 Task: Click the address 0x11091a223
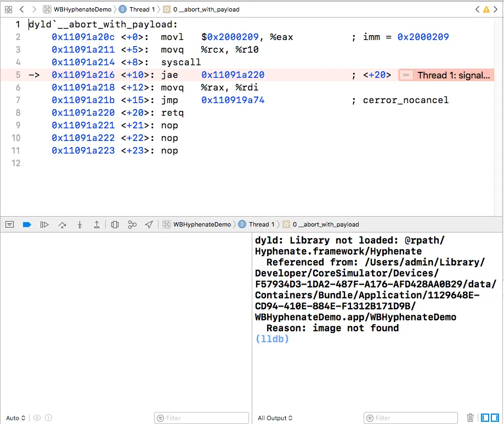pos(83,151)
